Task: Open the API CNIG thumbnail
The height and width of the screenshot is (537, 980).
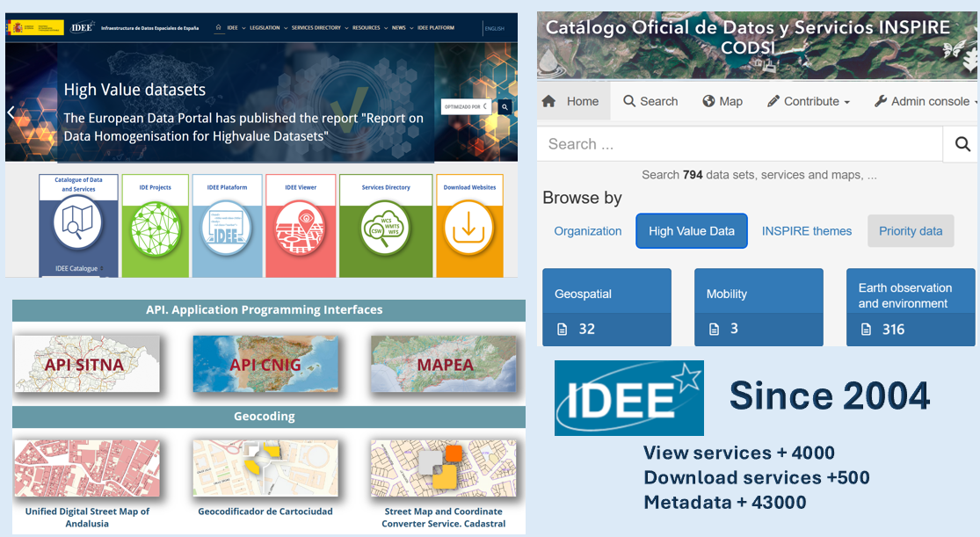Action: point(265,364)
